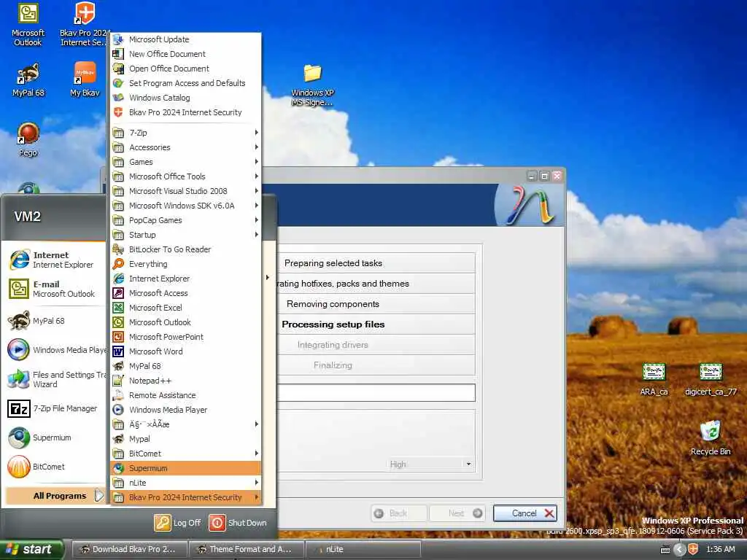Open the Recycle Bin

pyautogui.click(x=711, y=438)
